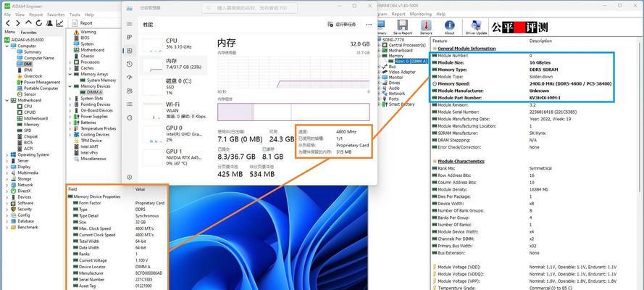Click Driver Update in HWiNFO64 toolbar
The height and width of the screenshot is (290, 644).
pyautogui.click(x=476, y=27)
